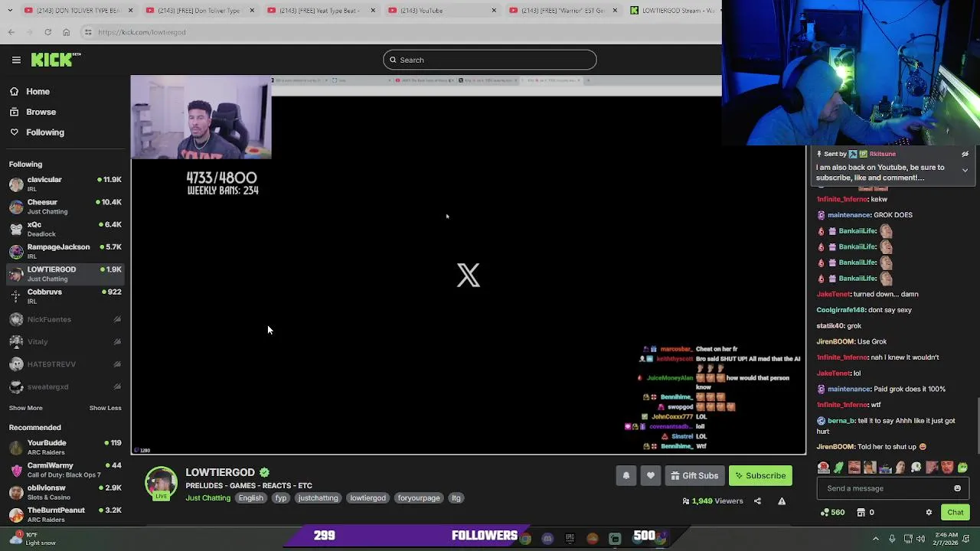Open RampageJackson channel in sidebar
The width and height of the screenshot is (980, 551).
(x=65, y=251)
